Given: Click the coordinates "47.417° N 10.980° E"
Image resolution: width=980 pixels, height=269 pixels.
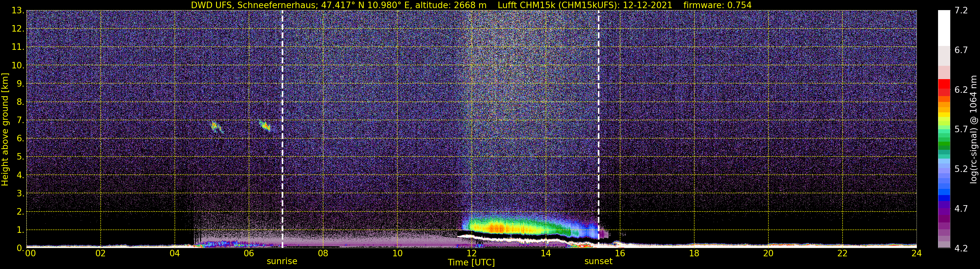Looking at the screenshot, I should point(366,5).
